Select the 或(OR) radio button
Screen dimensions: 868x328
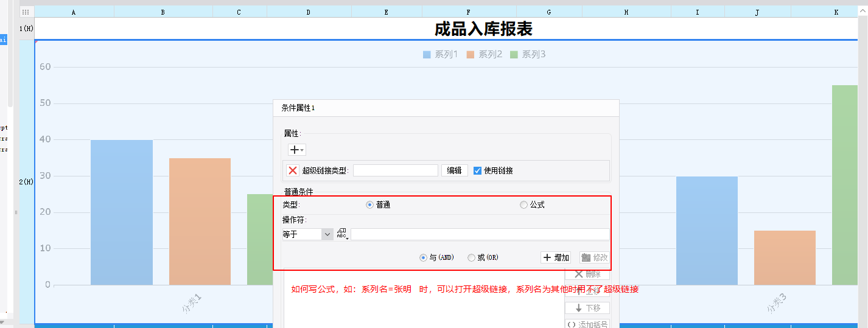point(471,257)
